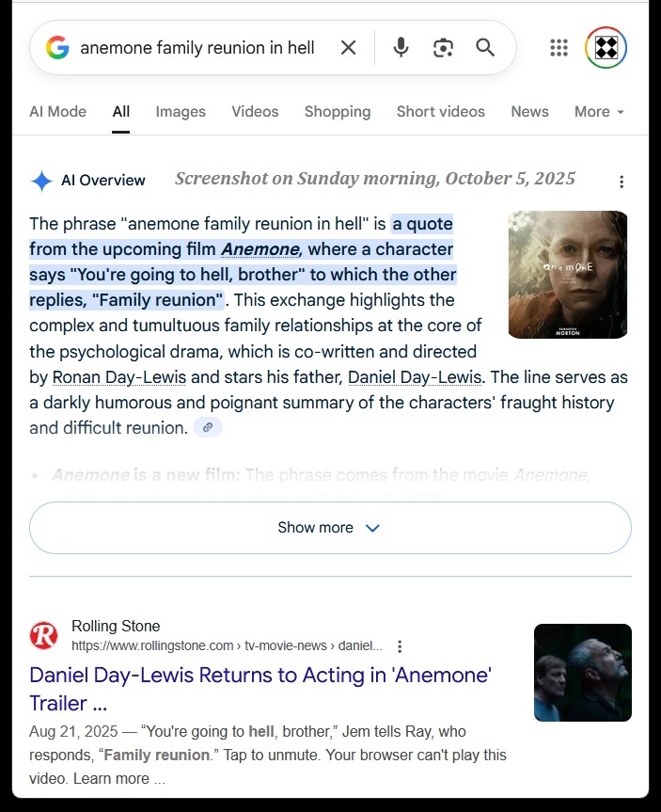Screen dimensions: 661x812
Task: Open Rolling Stone result three-dot menu
Action: click(x=399, y=646)
